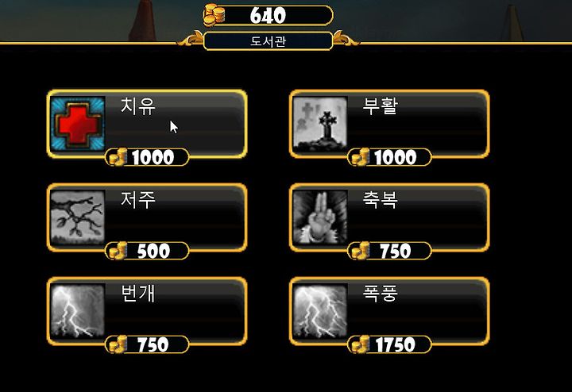Select the 치유 spell name label
Screen dimensions: 572x392
coord(138,106)
